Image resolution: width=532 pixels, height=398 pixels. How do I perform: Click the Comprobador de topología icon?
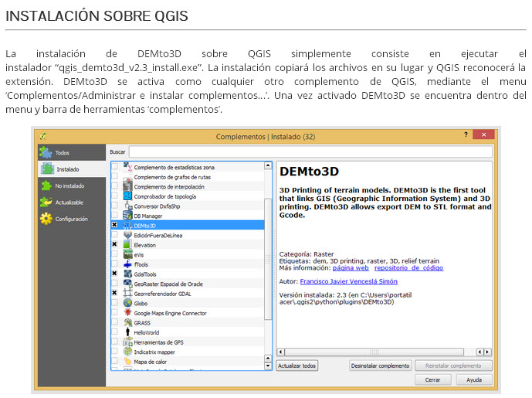point(127,196)
